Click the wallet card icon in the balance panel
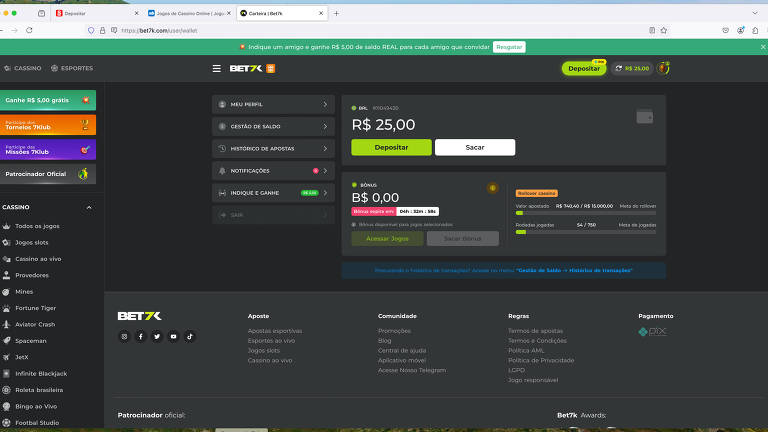The width and height of the screenshot is (768, 432). (x=645, y=117)
